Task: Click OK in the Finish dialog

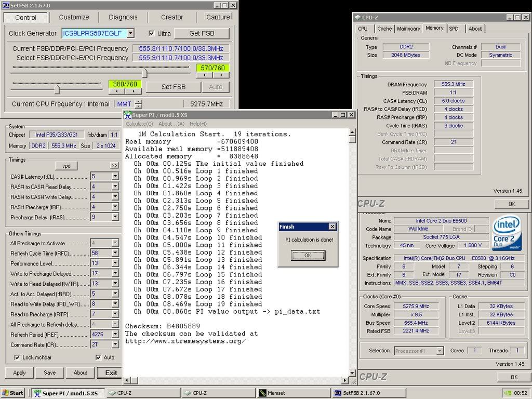Action: (x=308, y=256)
